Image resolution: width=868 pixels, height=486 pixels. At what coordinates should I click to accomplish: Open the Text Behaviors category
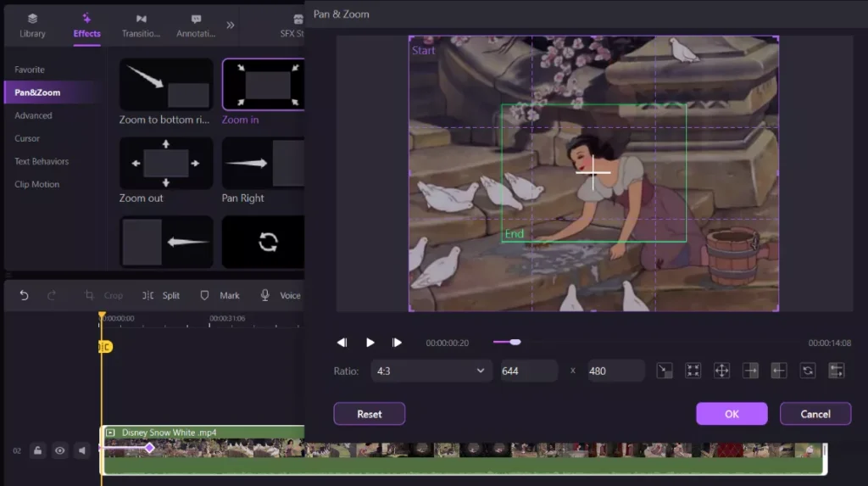click(x=42, y=161)
